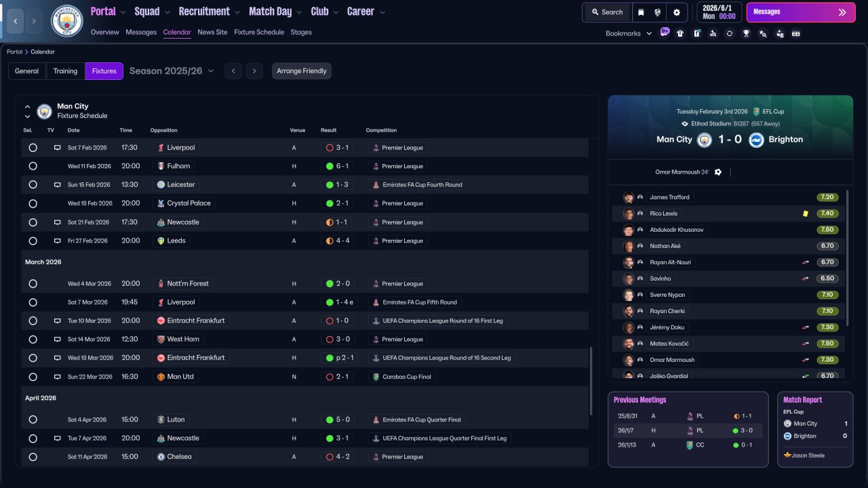Click the TV icon on Sat 7 Feb Liverpool row

click(x=58, y=148)
